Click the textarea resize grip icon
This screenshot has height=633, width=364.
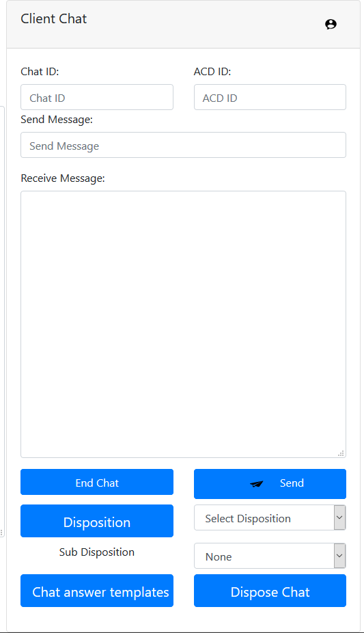pyautogui.click(x=341, y=453)
